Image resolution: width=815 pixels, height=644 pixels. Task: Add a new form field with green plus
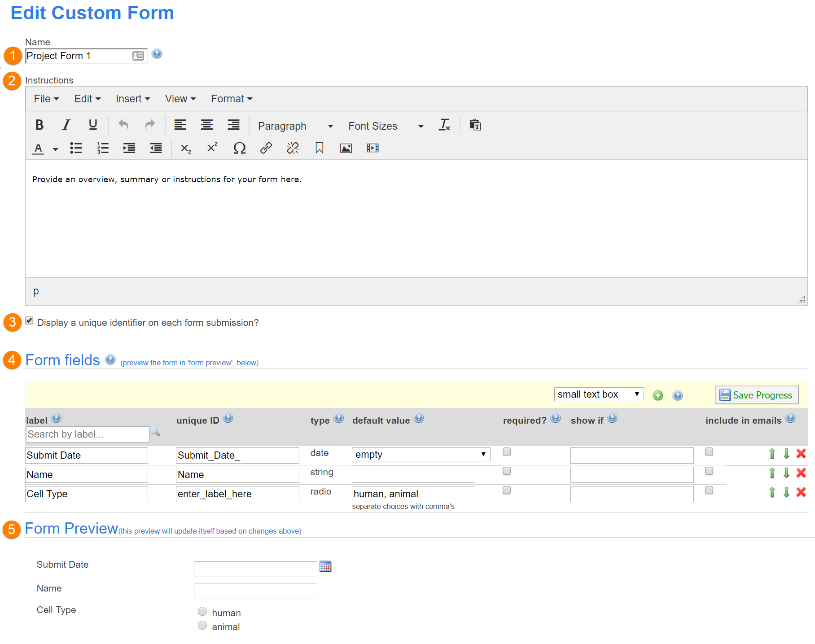658,395
